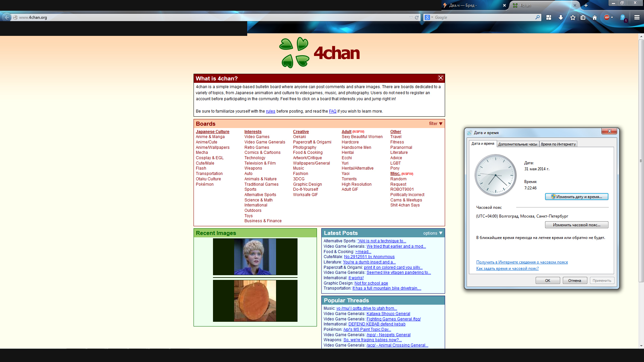Open the URL history dropdown arrow
Viewport: 644px width, 362px height.
coord(411,17)
